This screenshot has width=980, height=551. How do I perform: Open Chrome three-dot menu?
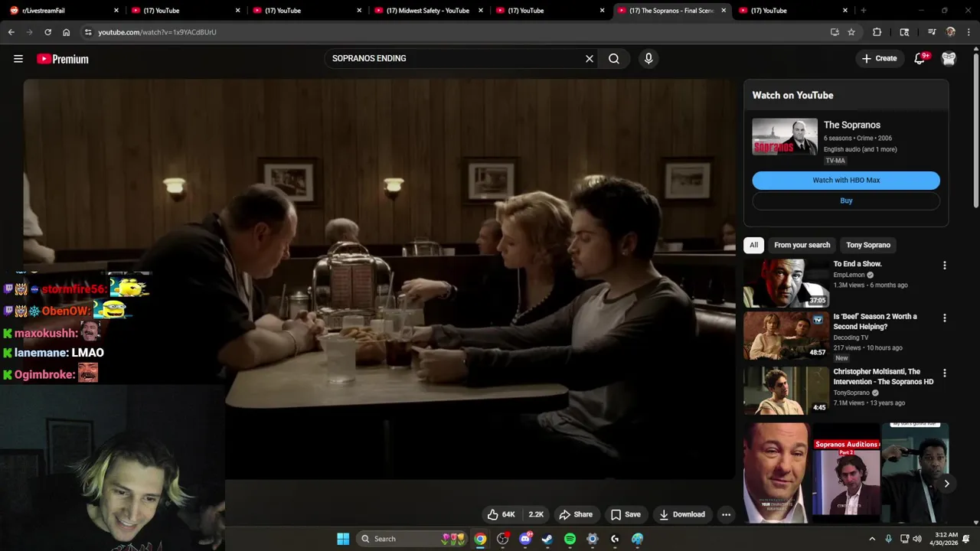[x=968, y=32]
